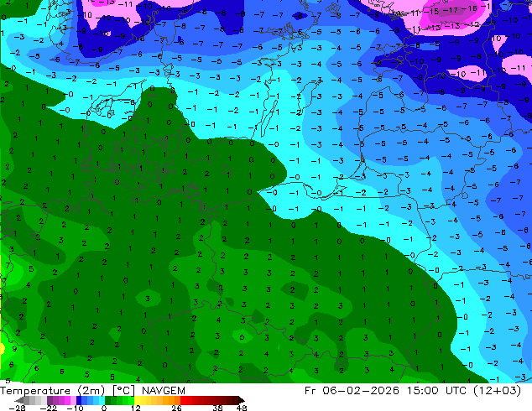Click the '-16' temperature value on the map
Viewport: 532px width, 411px height.
click(x=470, y=8)
